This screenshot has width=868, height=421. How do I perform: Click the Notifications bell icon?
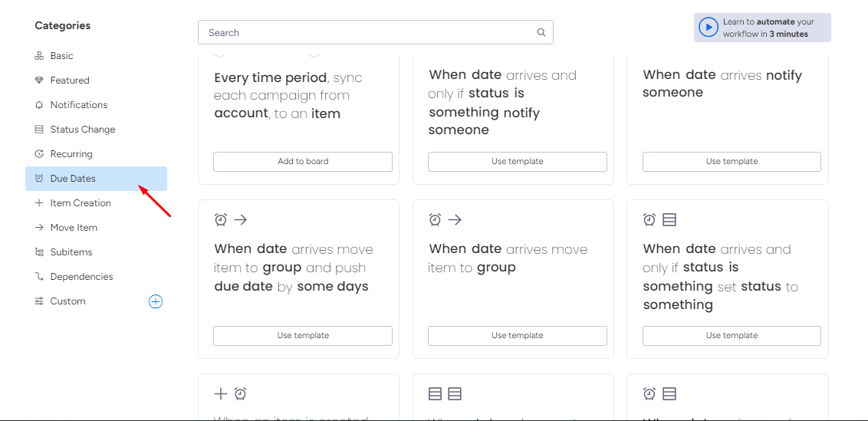point(39,105)
